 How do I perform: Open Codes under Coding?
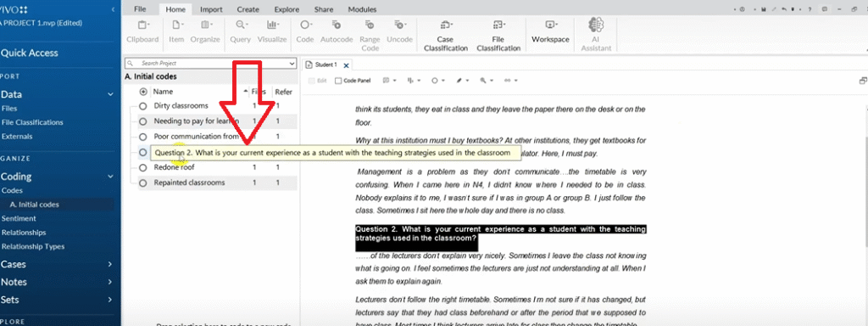point(12,191)
